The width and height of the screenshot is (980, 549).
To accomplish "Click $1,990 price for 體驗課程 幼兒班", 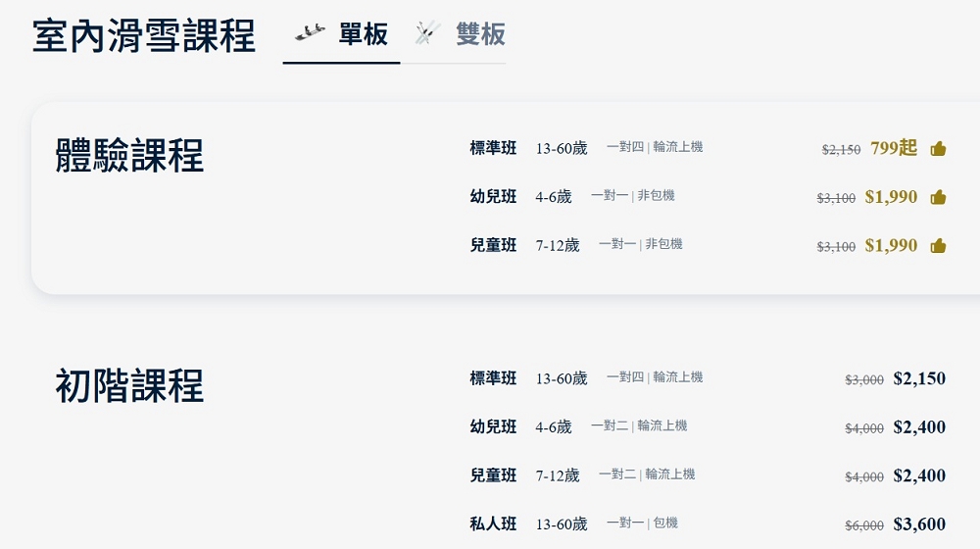I will click(x=891, y=197).
